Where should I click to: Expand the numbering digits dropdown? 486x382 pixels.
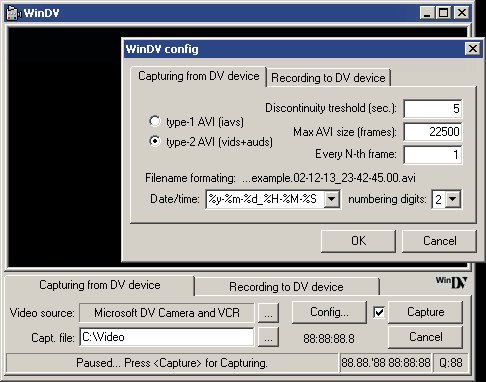point(453,199)
